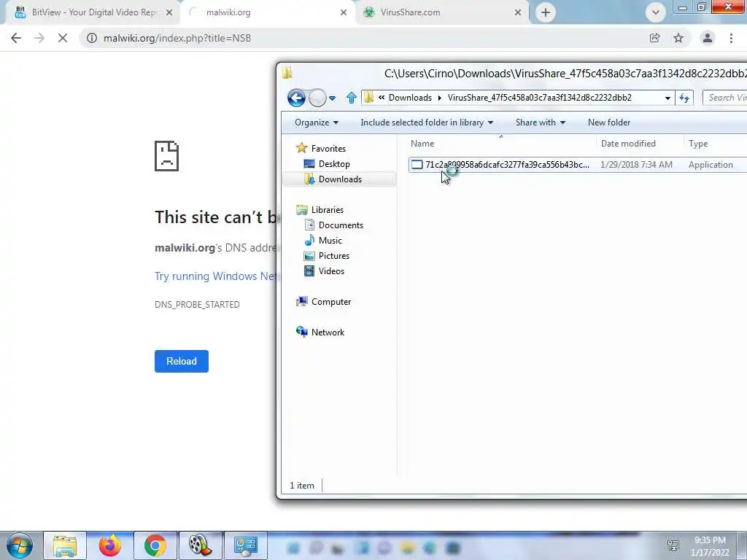Click the Explorer search box
Viewport: 747px width, 560px height.
click(724, 98)
